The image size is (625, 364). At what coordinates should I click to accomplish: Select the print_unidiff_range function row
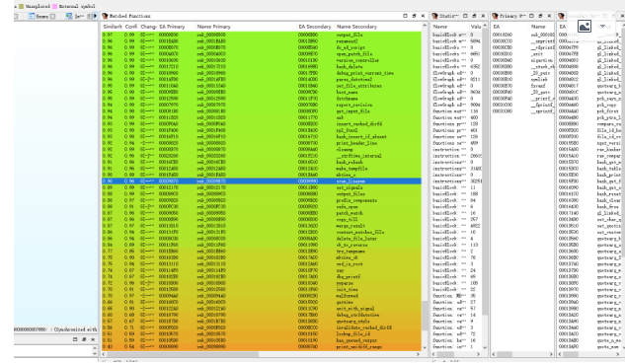pos(261,346)
